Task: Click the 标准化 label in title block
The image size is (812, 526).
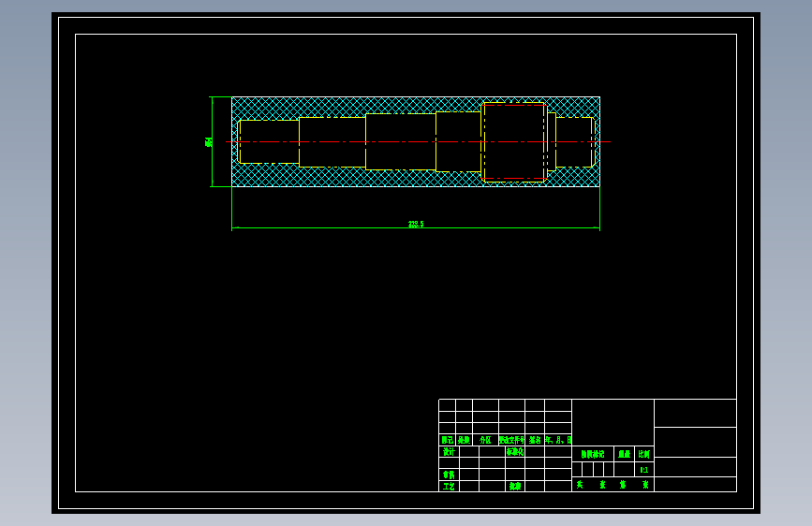Action: pyautogui.click(x=515, y=451)
